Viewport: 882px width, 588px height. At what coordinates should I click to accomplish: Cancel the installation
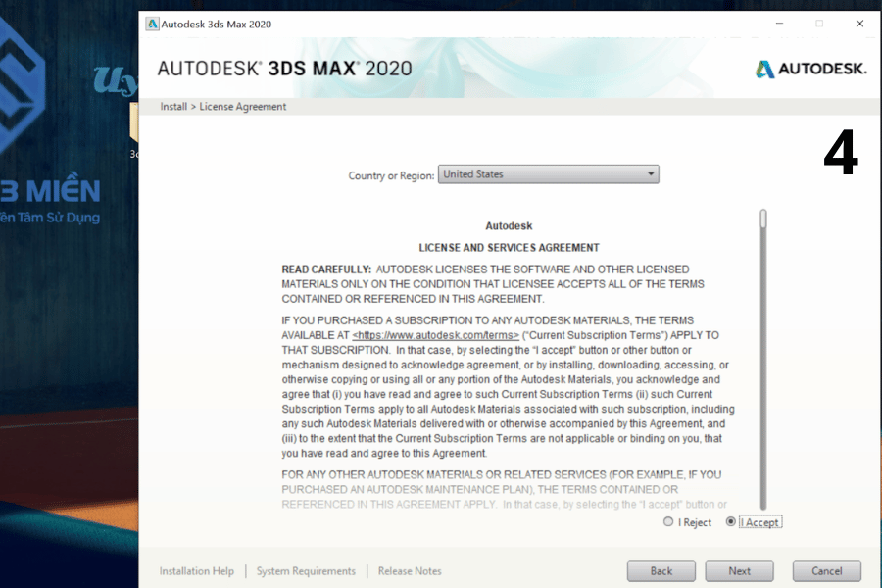click(826, 571)
